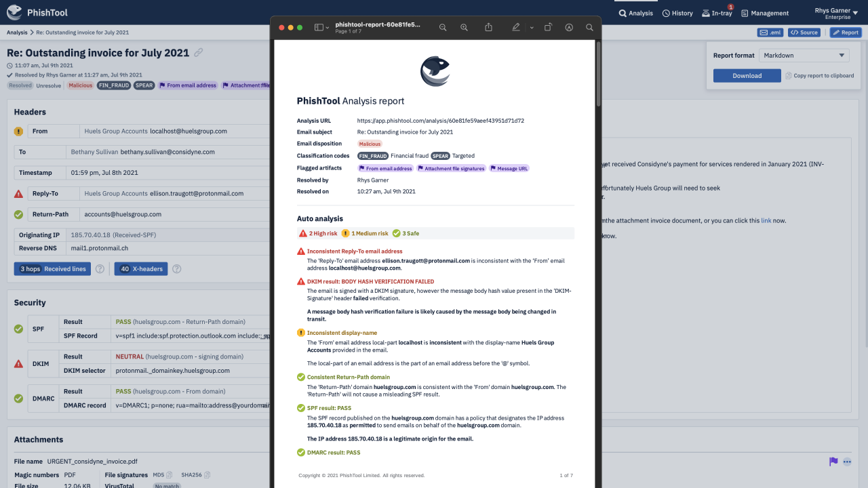This screenshot has width=868, height=488.
Task: Click the red alert icon beside Reply-To
Action: coord(18,194)
